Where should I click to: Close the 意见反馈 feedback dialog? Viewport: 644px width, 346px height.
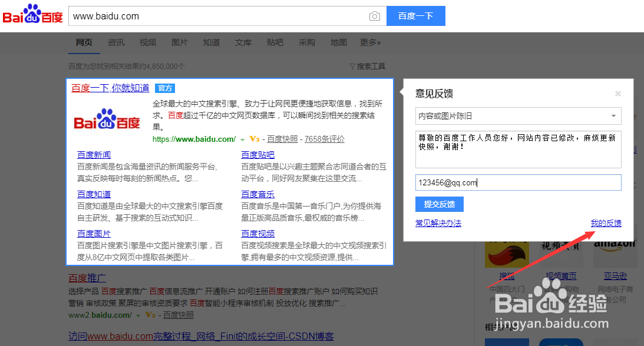617,94
